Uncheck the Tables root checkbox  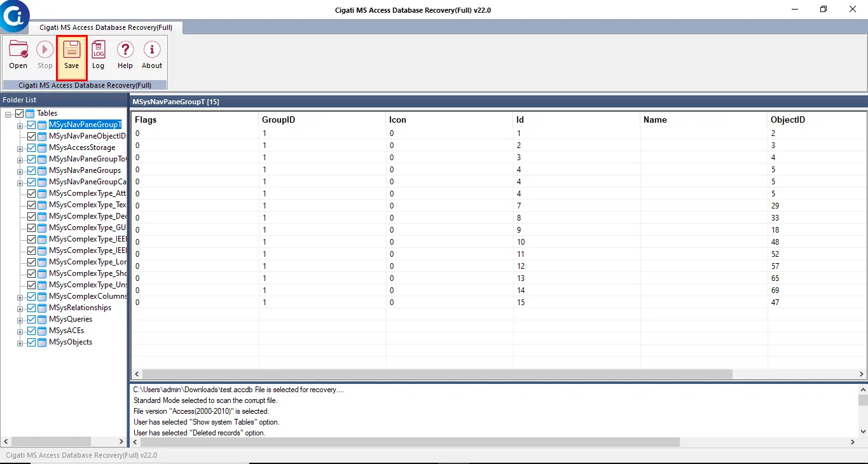click(x=19, y=113)
